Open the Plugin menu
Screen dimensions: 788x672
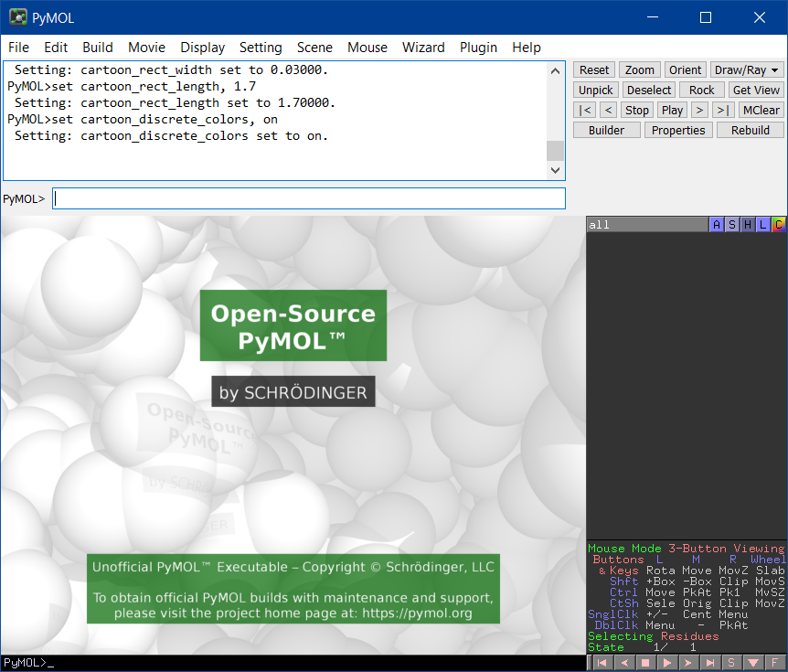tap(478, 48)
